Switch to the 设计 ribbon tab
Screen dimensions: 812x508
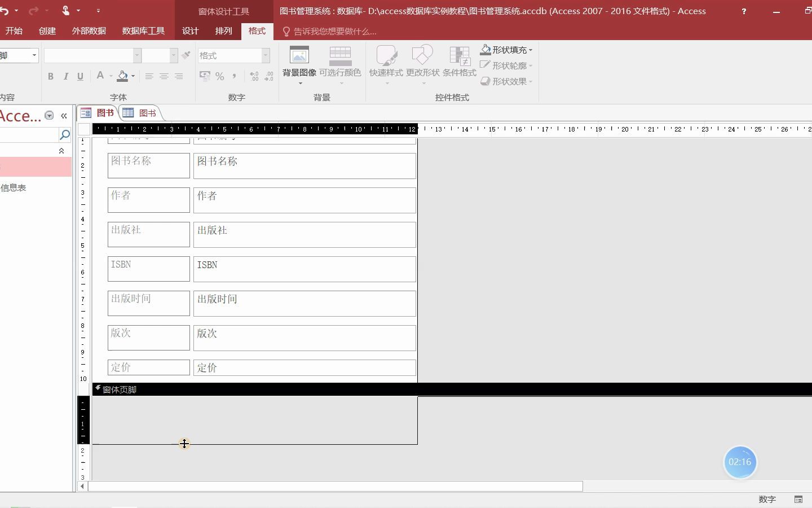pyautogui.click(x=191, y=31)
